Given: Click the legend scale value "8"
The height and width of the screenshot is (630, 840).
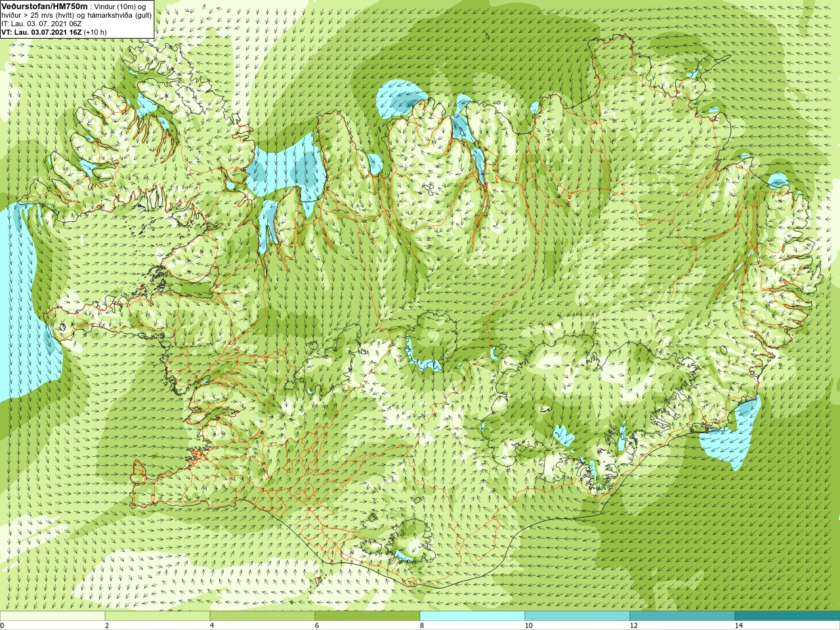Looking at the screenshot, I should tap(422, 625).
